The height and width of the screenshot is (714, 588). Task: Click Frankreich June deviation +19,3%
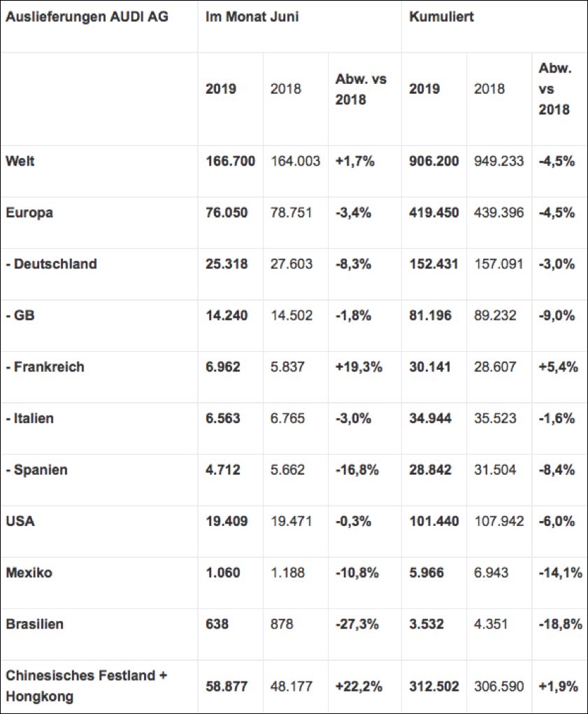point(359,367)
